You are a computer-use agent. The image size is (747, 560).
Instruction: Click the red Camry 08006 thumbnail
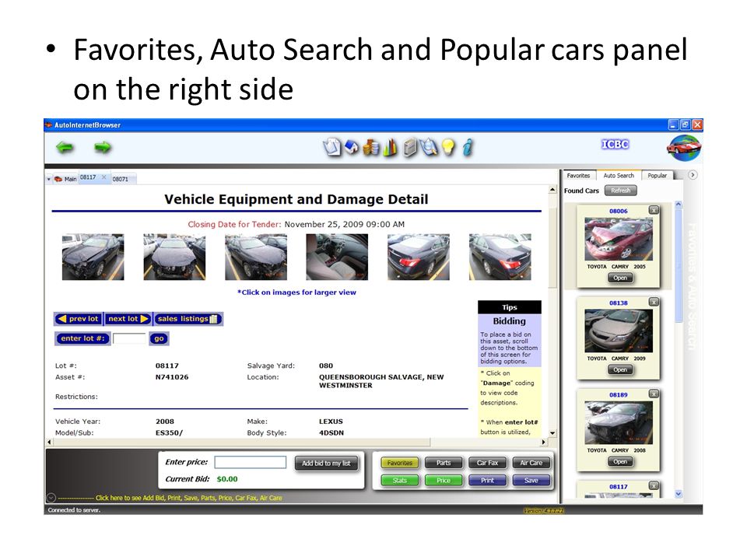tap(619, 239)
